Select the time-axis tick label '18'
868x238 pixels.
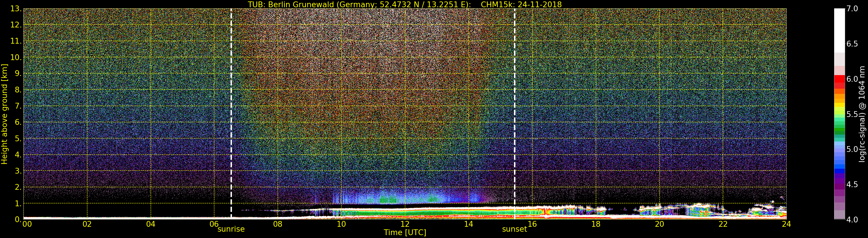596,224
